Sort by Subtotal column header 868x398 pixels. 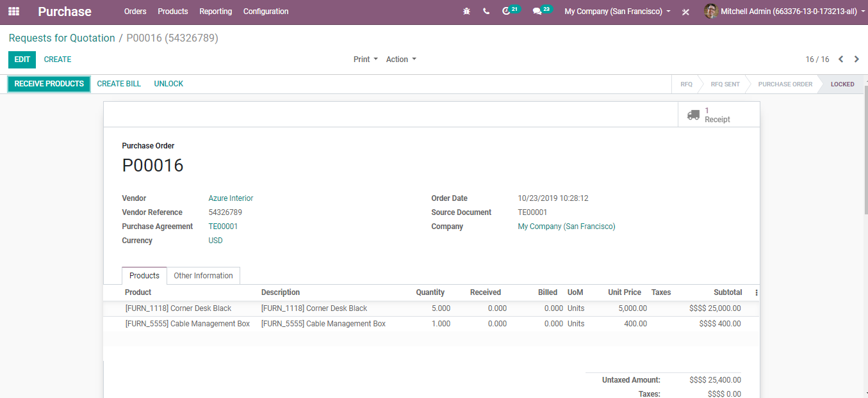tap(728, 292)
